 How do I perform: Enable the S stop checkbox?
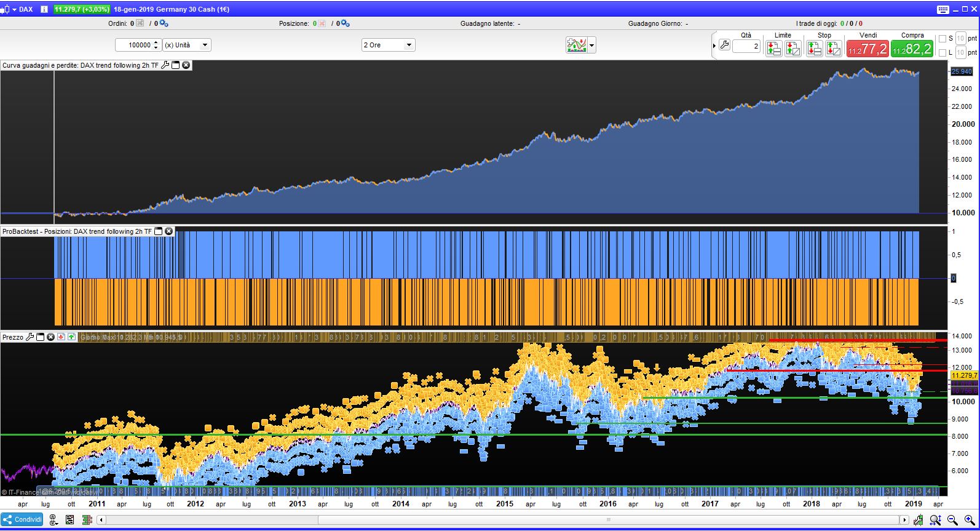tap(942, 39)
